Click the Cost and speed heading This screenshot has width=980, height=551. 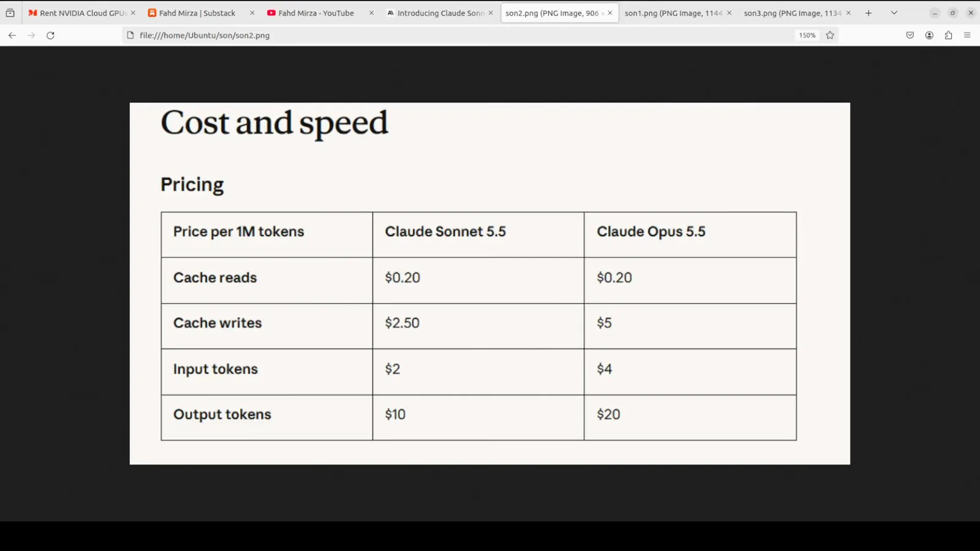pos(274,123)
